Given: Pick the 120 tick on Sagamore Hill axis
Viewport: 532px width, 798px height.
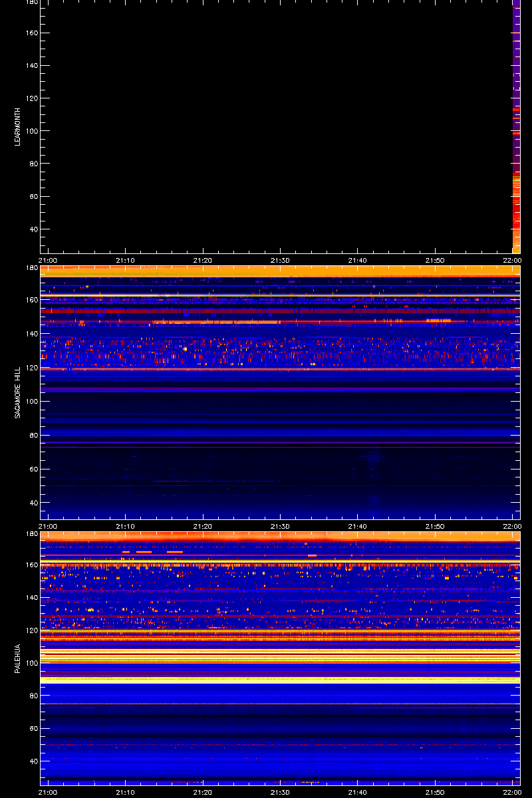Looking at the screenshot, I should pos(31,367).
